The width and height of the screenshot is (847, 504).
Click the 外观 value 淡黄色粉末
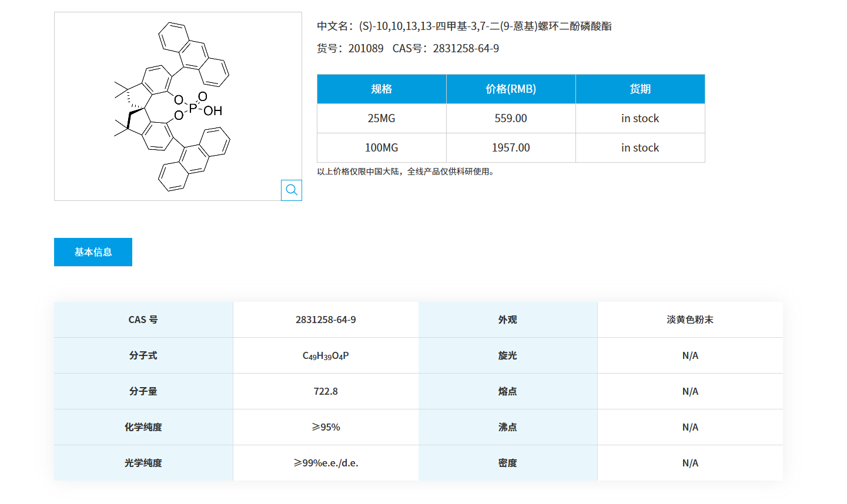coord(689,320)
